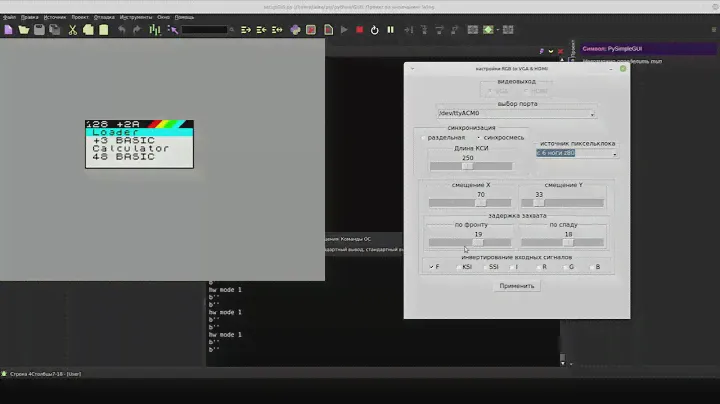Click the Pause execution icon

tap(390, 30)
